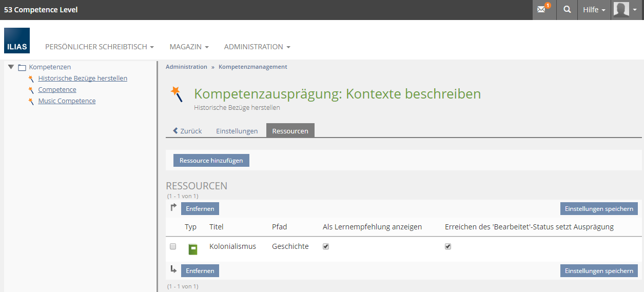
Task: Click wand icon beside Music Competence
Action: tap(31, 101)
